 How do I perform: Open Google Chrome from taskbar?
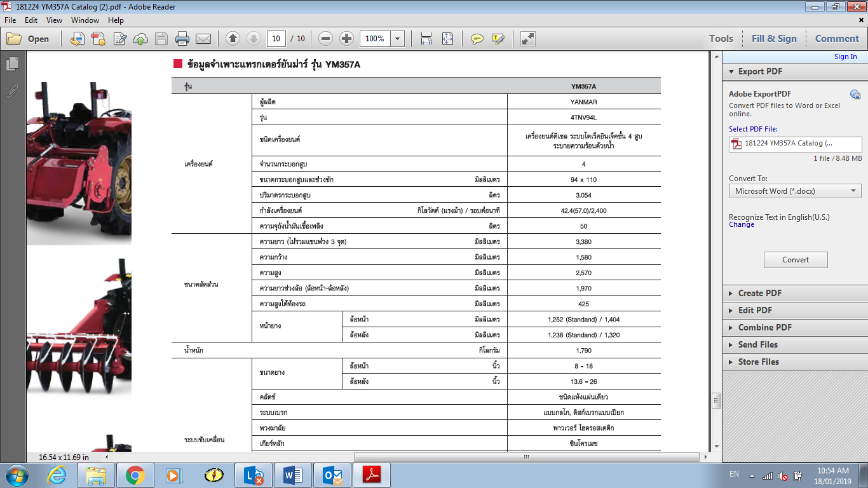click(x=135, y=475)
